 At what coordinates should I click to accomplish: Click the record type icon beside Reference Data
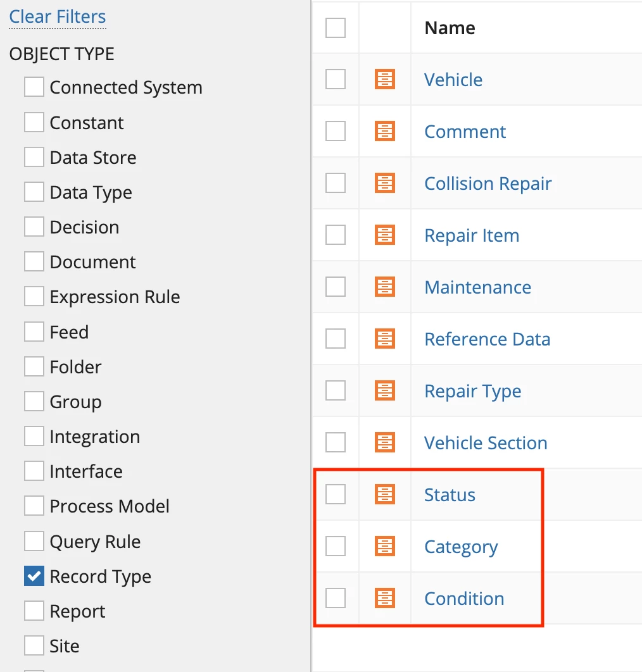coord(385,339)
